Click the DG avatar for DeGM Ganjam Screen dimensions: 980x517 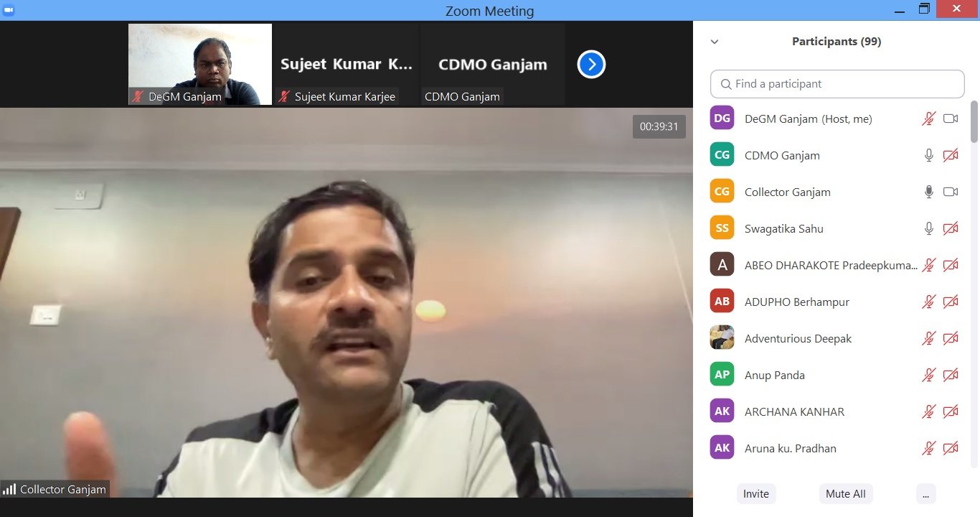click(x=722, y=118)
